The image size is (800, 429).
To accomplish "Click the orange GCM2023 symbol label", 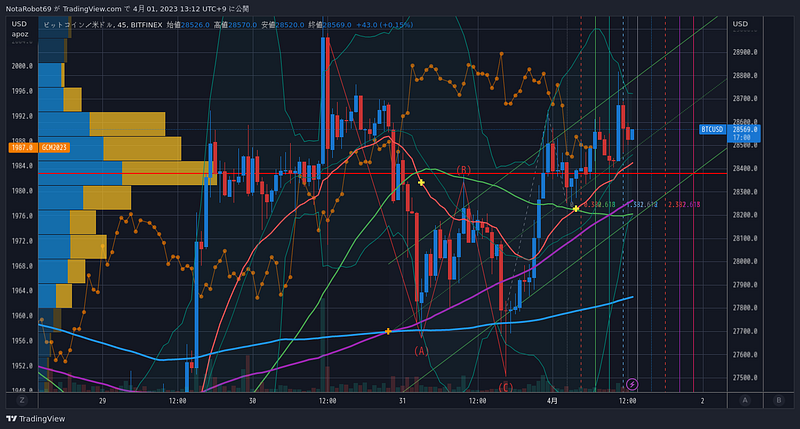I will point(54,147).
